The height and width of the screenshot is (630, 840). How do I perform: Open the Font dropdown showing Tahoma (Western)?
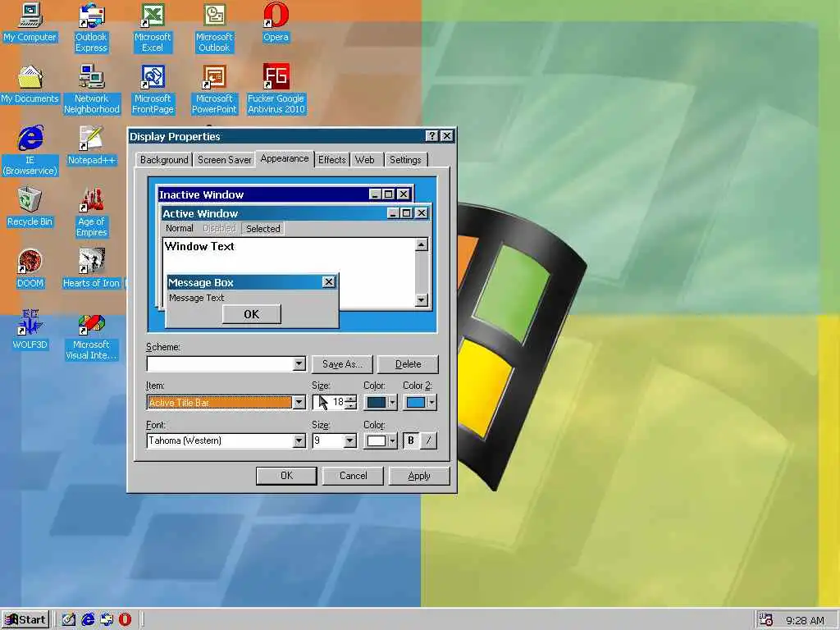pyautogui.click(x=299, y=441)
